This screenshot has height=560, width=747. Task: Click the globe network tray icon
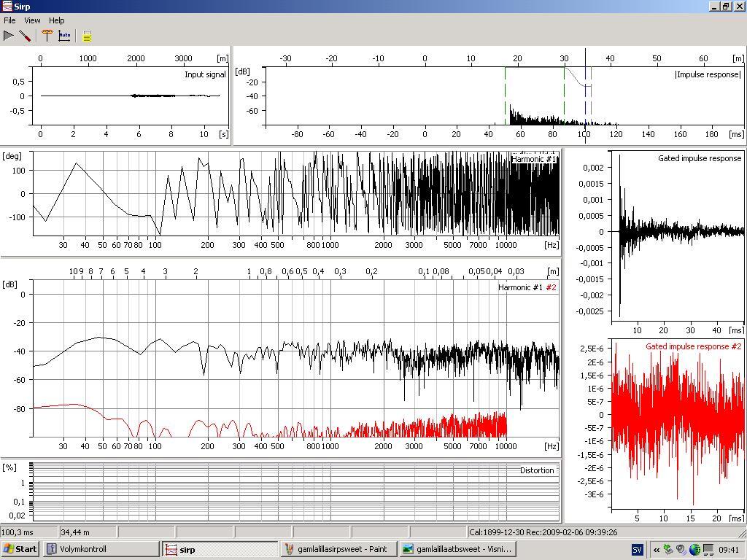click(x=694, y=550)
